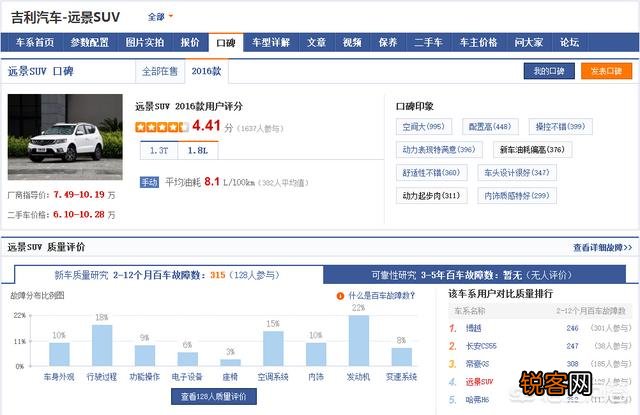
Task: Click the 操控不错(399) impression tag
Action: 560,126
